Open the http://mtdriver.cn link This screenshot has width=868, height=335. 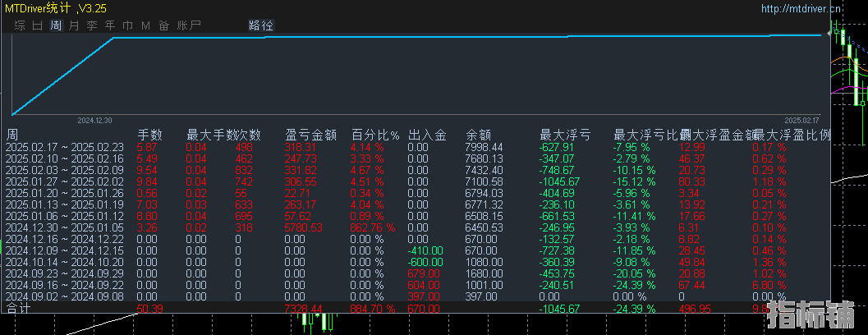pyautogui.click(x=801, y=8)
